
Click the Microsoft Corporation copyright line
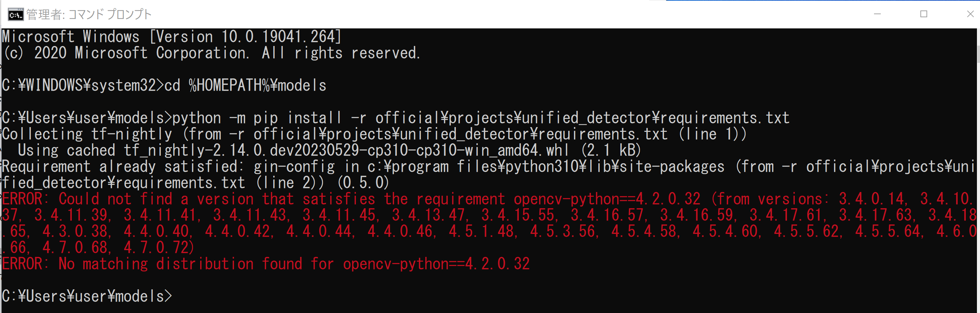pyautogui.click(x=212, y=53)
